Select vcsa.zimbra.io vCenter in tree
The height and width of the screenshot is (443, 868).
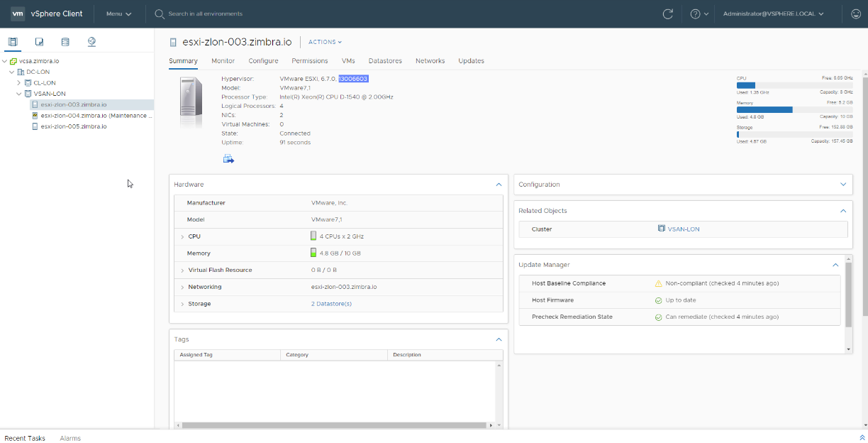tap(39, 61)
